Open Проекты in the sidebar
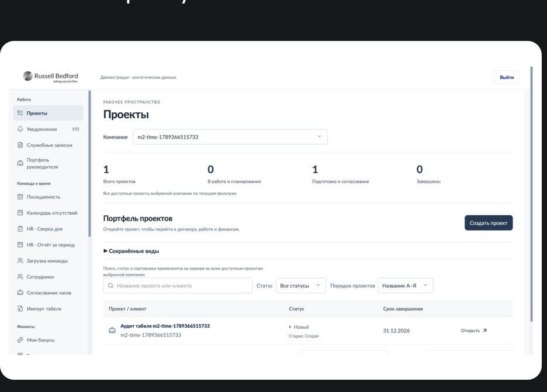The height and width of the screenshot is (392, 547). pyautogui.click(x=48, y=113)
